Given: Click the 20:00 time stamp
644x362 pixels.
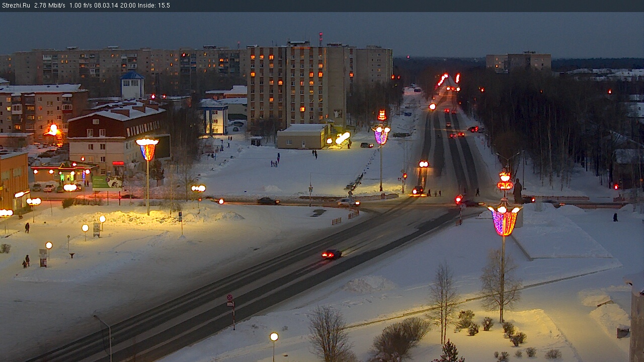Looking at the screenshot, I should pyautogui.click(x=128, y=6).
